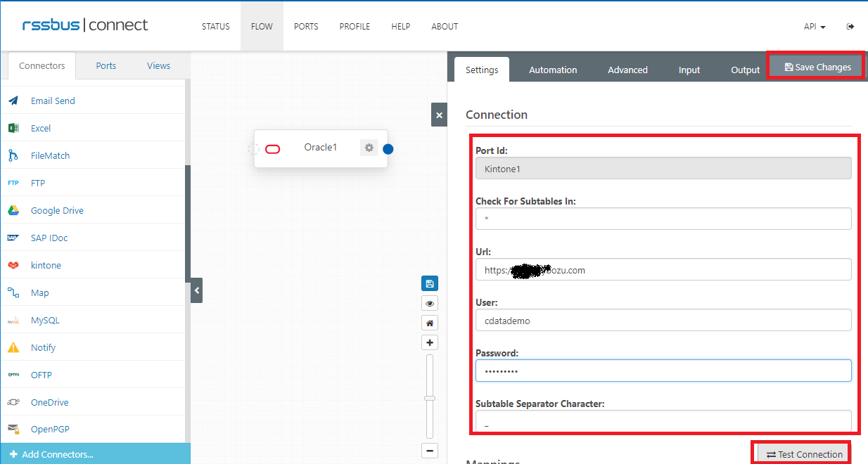Select the Email Send connector
Image resolution: width=868 pixels, height=464 pixels.
[x=52, y=101]
